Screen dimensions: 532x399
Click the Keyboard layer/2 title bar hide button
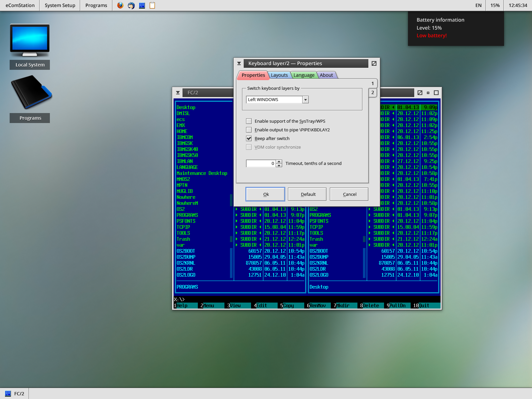(x=374, y=64)
